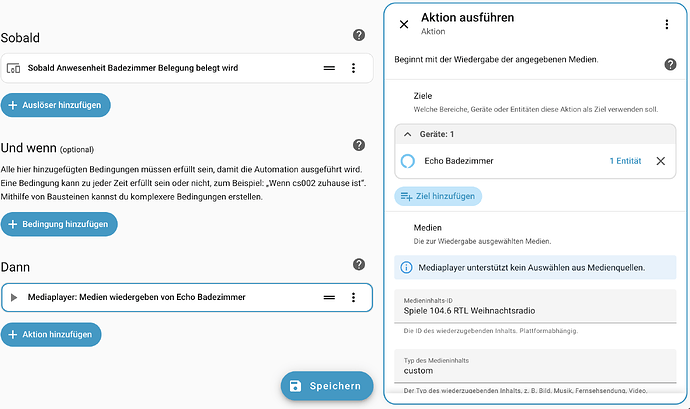Open the 1 Entität link
Image resolution: width=690 pixels, height=409 pixels.
tap(625, 161)
